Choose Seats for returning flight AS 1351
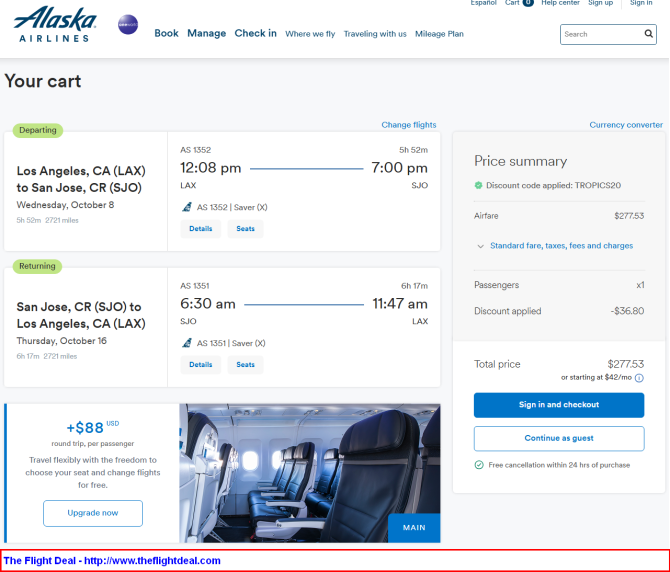This screenshot has height=572, width=670. coord(245,365)
